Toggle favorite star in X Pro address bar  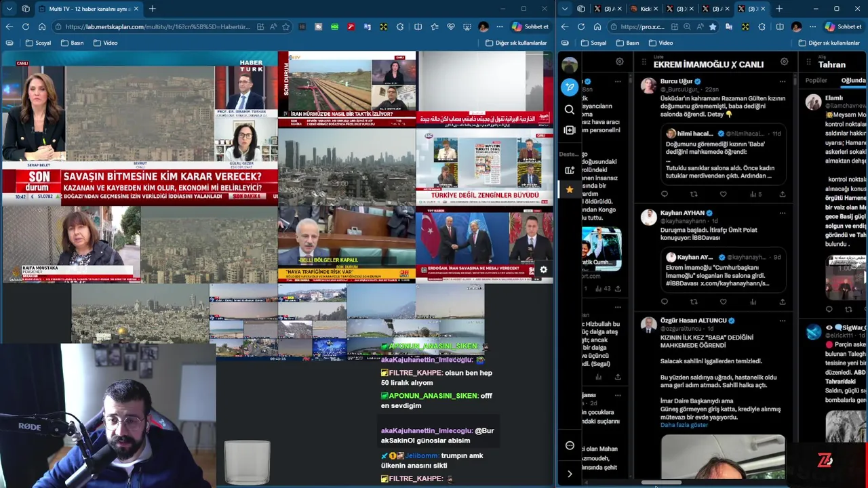click(712, 26)
